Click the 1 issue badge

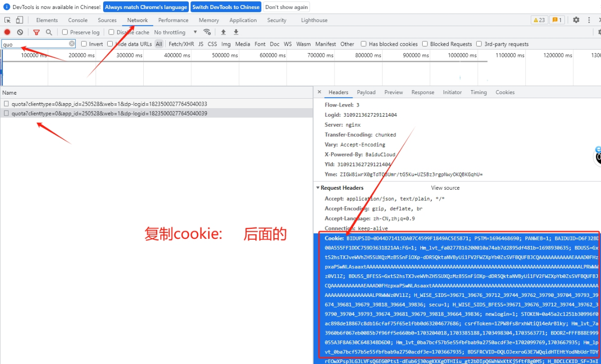[557, 20]
